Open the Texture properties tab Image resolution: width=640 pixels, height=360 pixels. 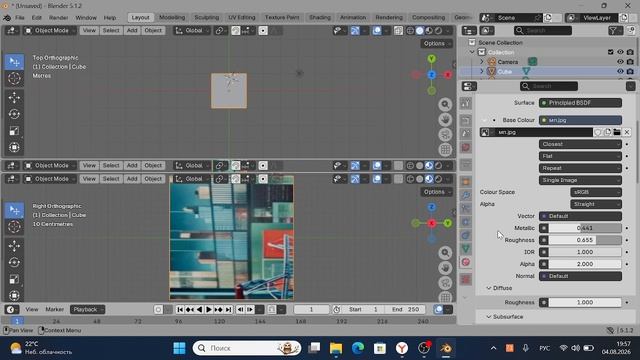click(x=466, y=280)
